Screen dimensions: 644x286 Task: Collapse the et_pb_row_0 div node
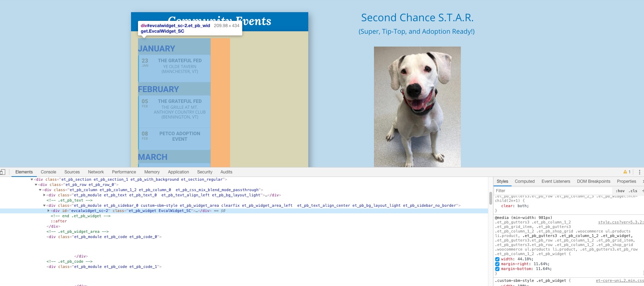point(36,185)
